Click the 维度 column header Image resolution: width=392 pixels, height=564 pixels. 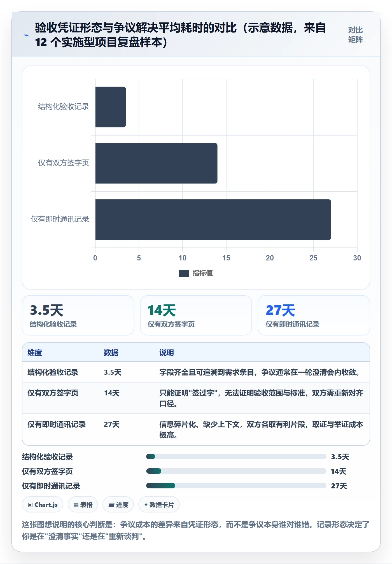click(35, 353)
